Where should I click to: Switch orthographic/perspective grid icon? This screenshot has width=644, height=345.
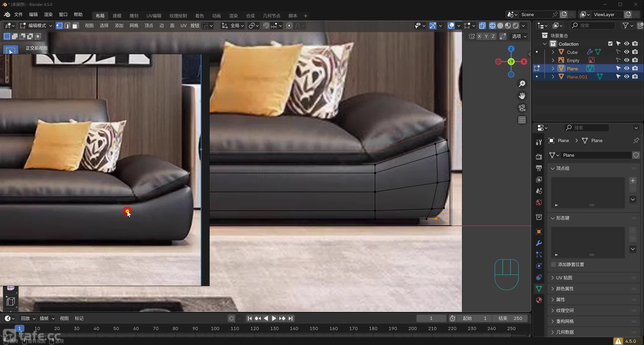point(522,120)
